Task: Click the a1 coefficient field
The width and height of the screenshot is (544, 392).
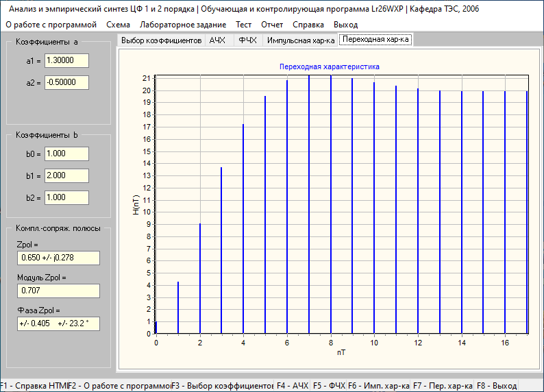Action: tap(66, 61)
